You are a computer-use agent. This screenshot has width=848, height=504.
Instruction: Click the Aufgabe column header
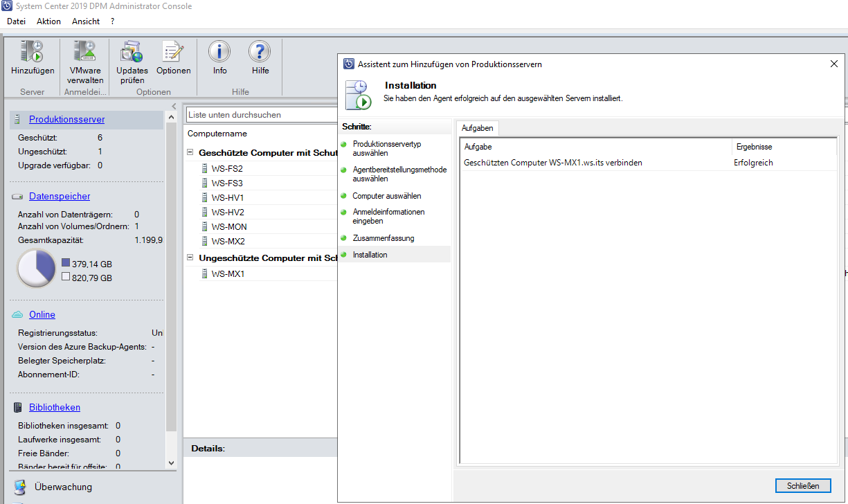[596, 147]
